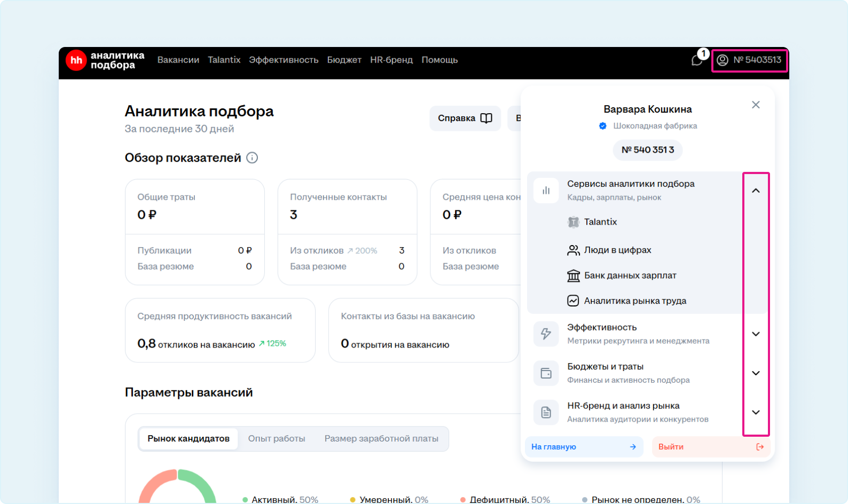Screen dimensions: 848x504
Task: Click the На главную link
Action: pos(584,447)
